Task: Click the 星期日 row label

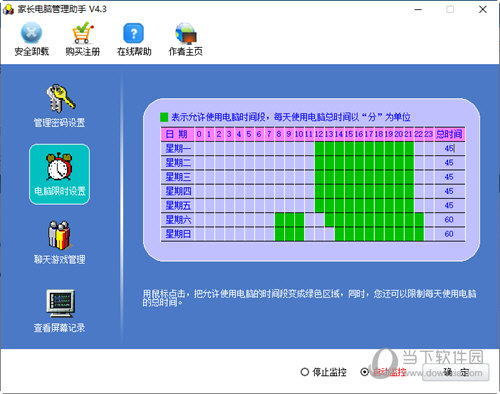Action: [178, 234]
